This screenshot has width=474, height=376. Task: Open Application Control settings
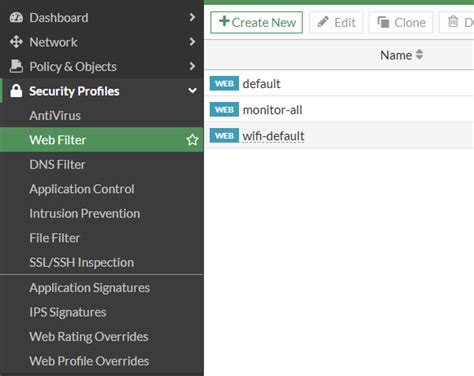tap(102, 189)
